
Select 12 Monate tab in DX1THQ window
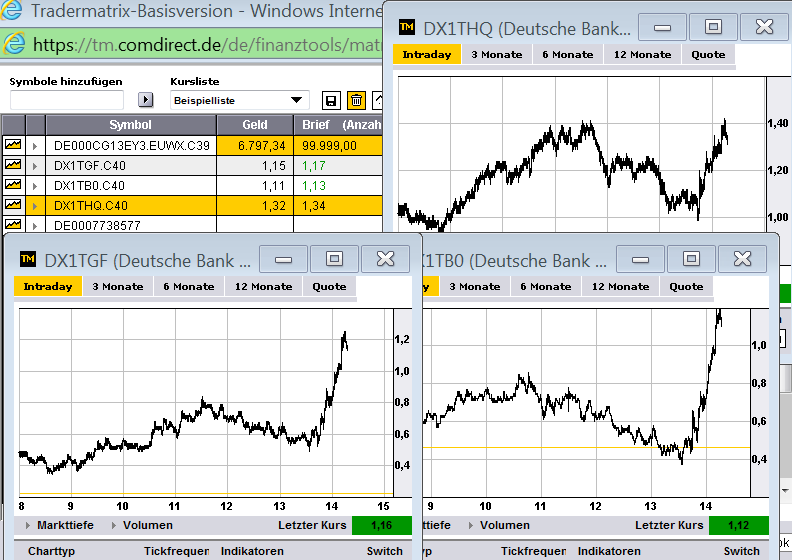[x=642, y=55]
